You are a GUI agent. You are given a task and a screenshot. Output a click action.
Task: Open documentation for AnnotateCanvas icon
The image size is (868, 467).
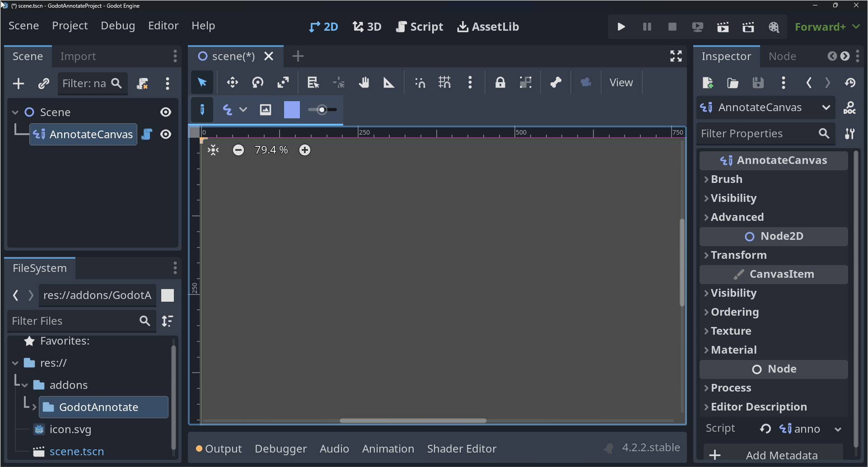[849, 107]
